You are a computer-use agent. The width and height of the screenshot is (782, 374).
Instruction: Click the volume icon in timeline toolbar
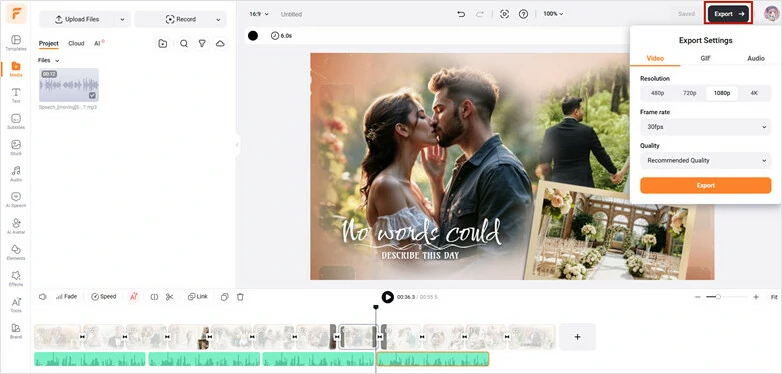coord(43,297)
